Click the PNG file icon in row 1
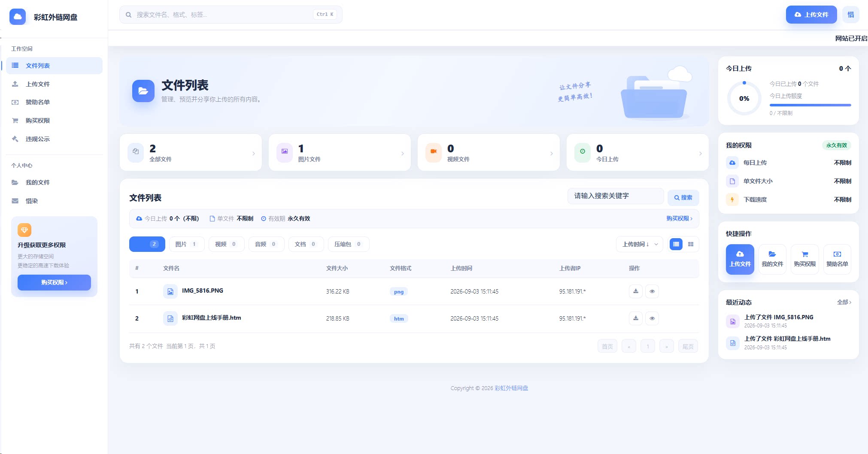 pyautogui.click(x=170, y=291)
